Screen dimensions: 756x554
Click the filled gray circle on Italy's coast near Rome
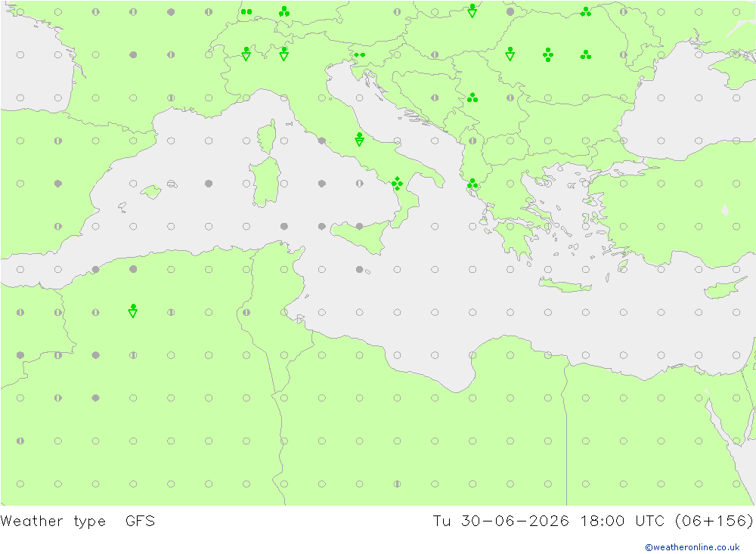[x=321, y=141]
